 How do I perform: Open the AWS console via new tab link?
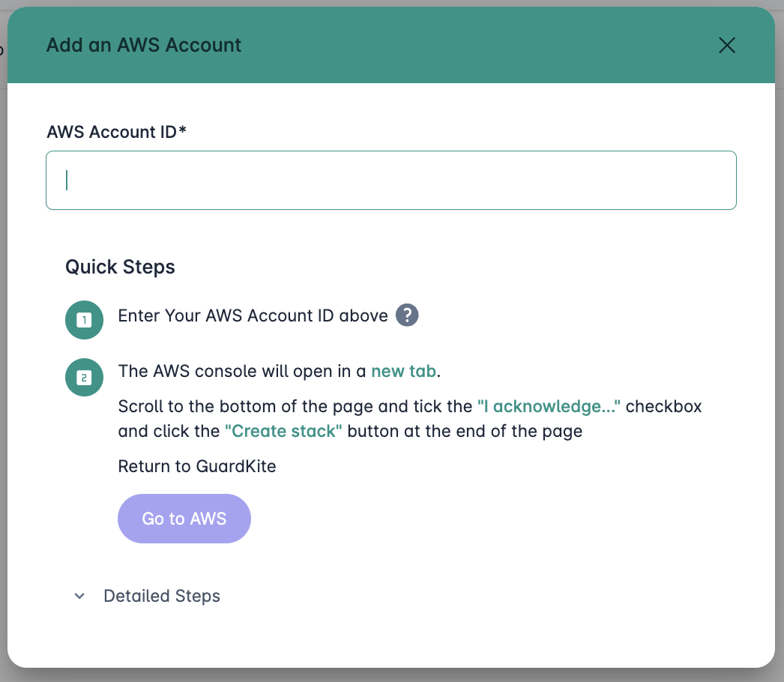pyautogui.click(x=403, y=370)
